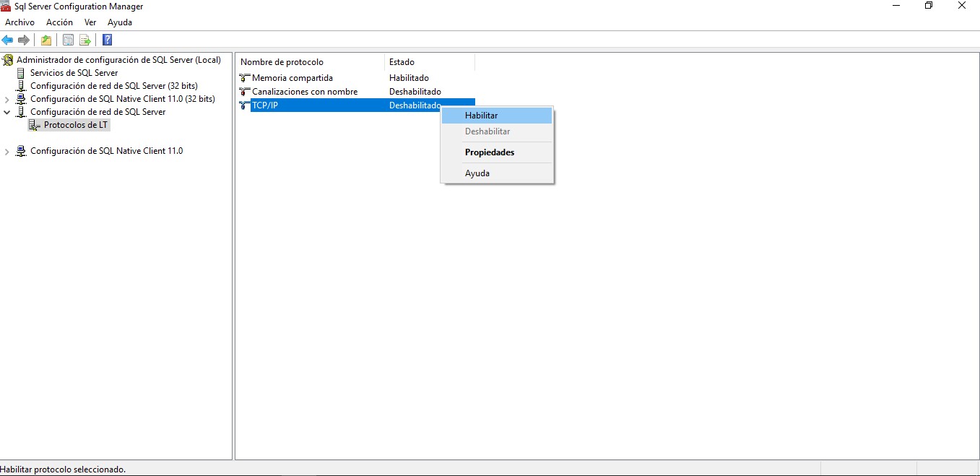Viewport: 980px width, 476px height.
Task: Expand SQL Native Client 11.0 (32 bits) node
Action: 7,99
